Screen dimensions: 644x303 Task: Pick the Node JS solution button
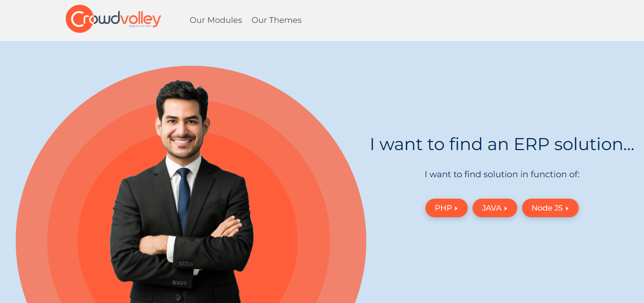(x=550, y=208)
